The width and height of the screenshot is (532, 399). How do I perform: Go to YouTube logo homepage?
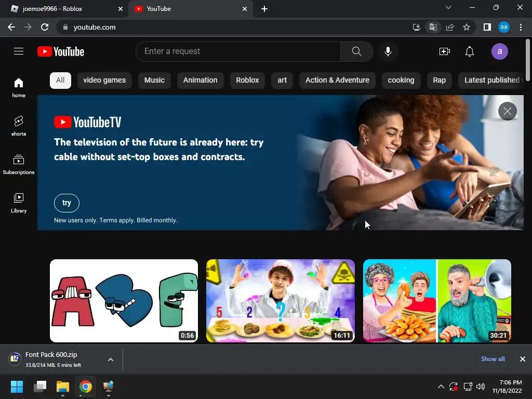point(61,51)
